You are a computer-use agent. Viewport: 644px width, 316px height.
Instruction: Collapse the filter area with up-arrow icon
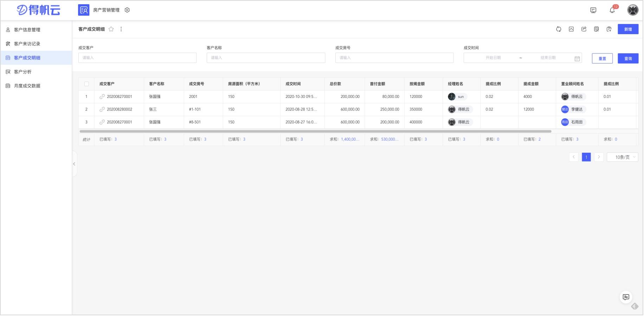pos(571,29)
